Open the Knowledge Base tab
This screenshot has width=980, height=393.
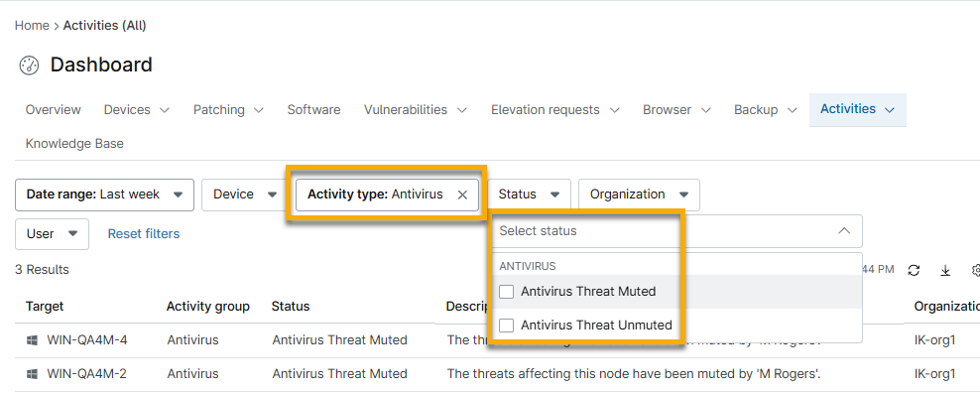point(74,144)
